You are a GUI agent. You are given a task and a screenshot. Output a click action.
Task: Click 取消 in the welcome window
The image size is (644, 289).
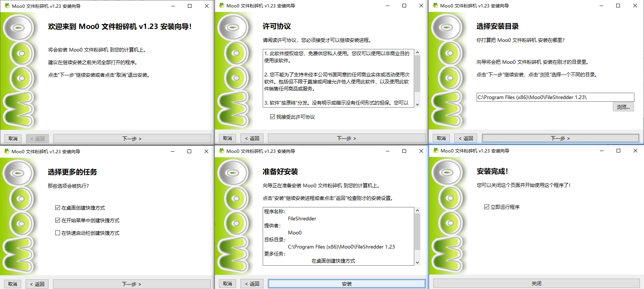[x=13, y=138]
